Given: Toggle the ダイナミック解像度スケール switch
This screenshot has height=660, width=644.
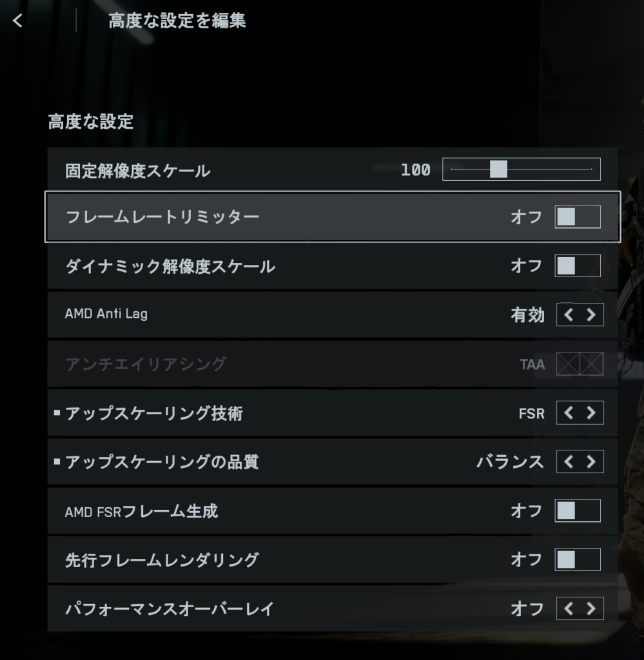Looking at the screenshot, I should (x=578, y=266).
